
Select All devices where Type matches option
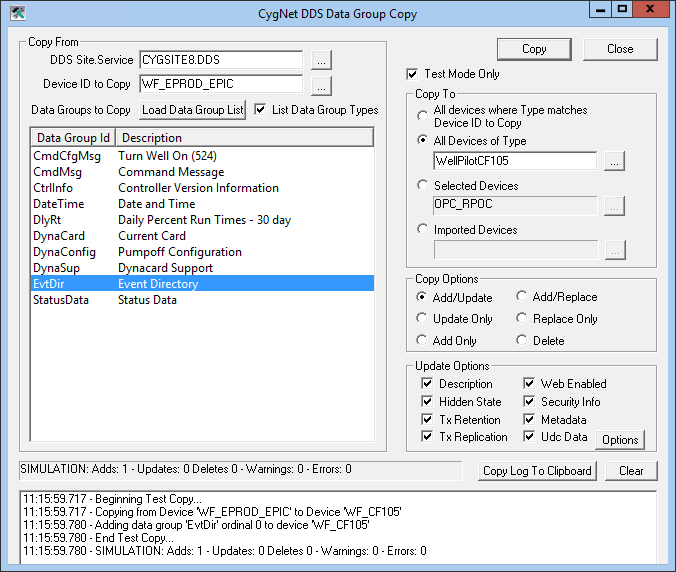(422, 116)
